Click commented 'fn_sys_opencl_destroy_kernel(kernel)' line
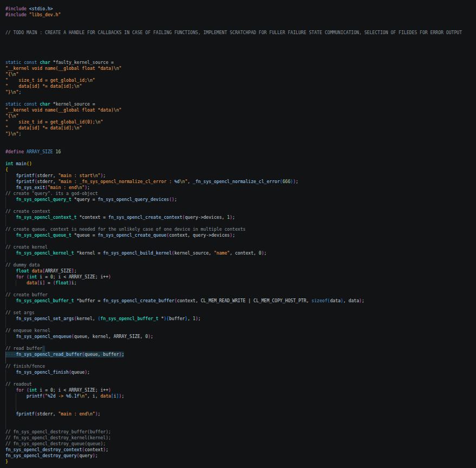 (x=58, y=438)
